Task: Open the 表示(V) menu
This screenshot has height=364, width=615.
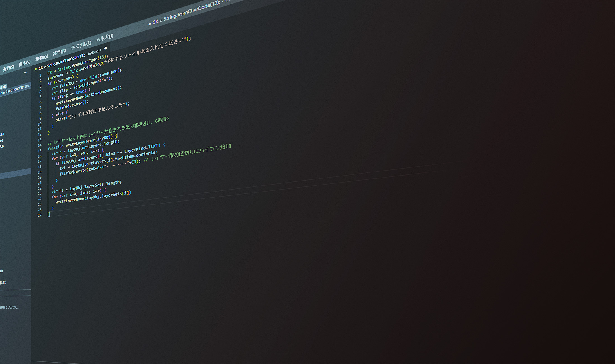Action: (25, 63)
